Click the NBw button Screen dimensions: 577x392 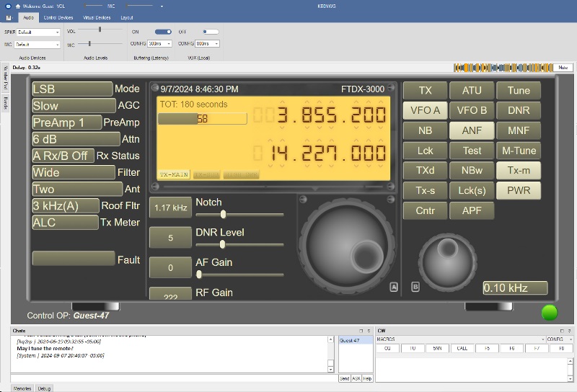pyautogui.click(x=472, y=171)
